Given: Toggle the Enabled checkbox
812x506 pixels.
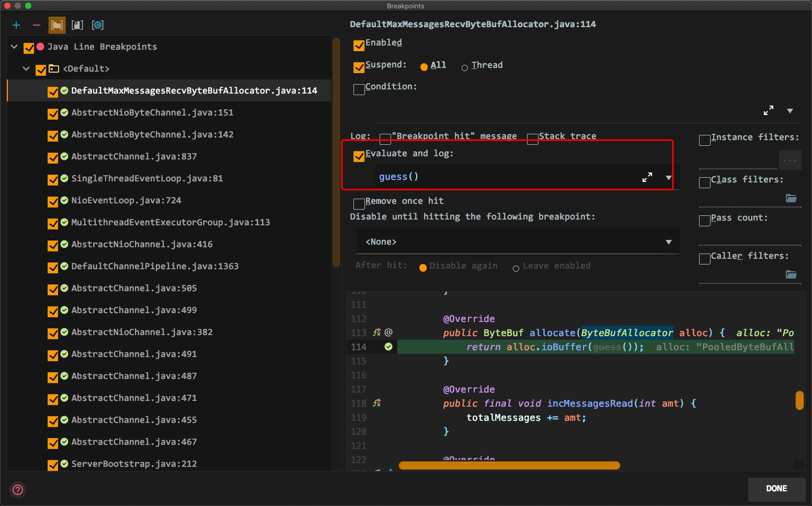Looking at the screenshot, I should point(359,45).
